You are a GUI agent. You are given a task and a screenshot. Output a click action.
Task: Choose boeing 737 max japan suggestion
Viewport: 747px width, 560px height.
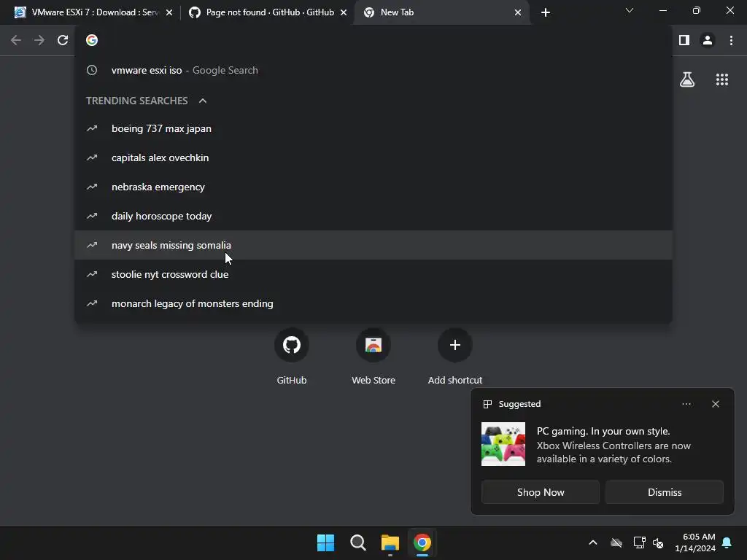point(373,128)
